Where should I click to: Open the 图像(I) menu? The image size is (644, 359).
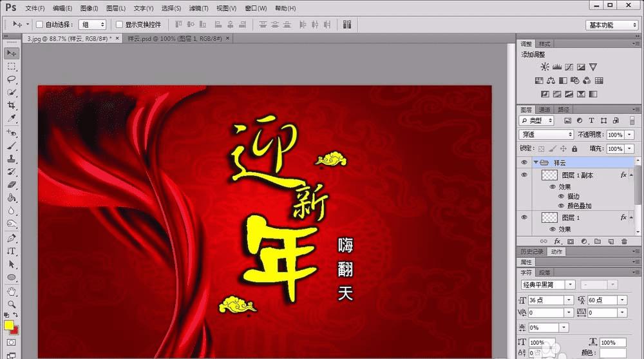89,8
